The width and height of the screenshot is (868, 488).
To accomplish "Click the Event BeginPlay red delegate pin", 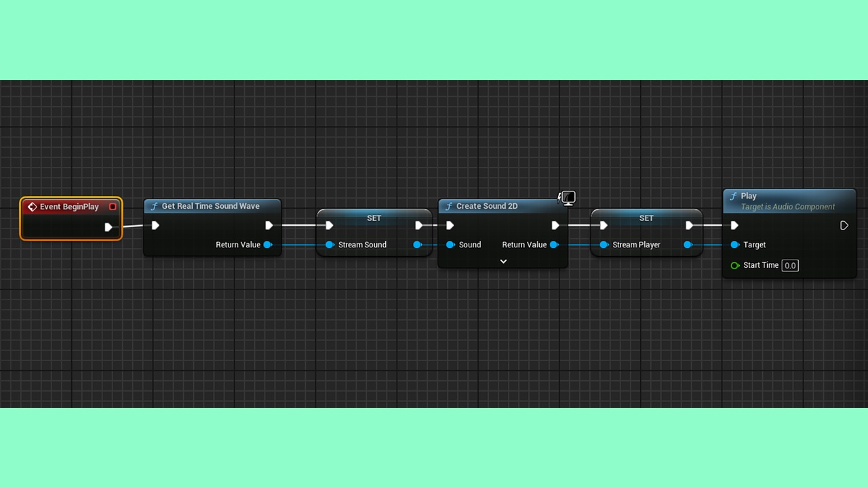I will tap(113, 207).
